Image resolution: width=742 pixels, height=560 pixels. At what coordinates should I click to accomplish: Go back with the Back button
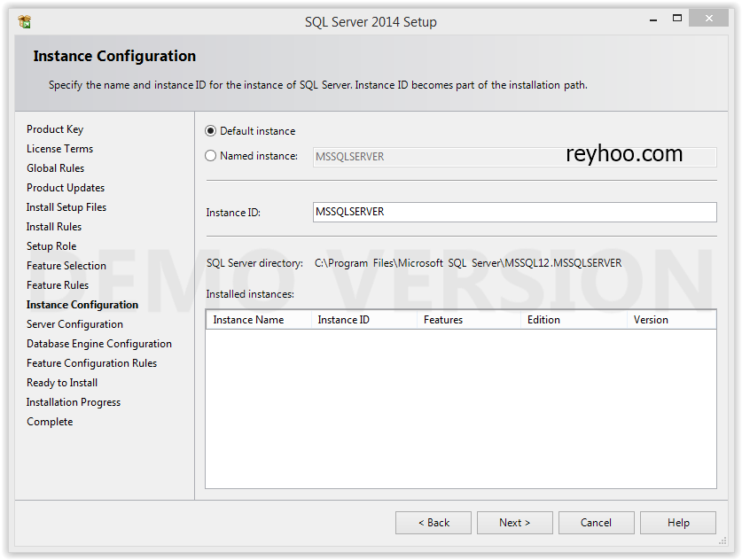(433, 523)
